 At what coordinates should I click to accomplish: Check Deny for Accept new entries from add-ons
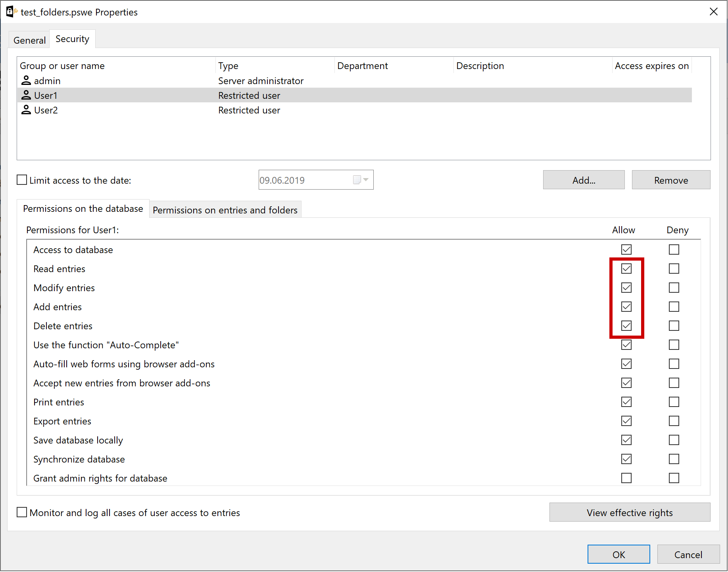pos(674,383)
